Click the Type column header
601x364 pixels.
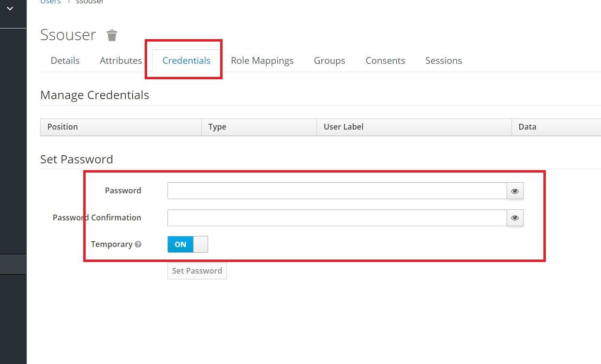click(217, 127)
